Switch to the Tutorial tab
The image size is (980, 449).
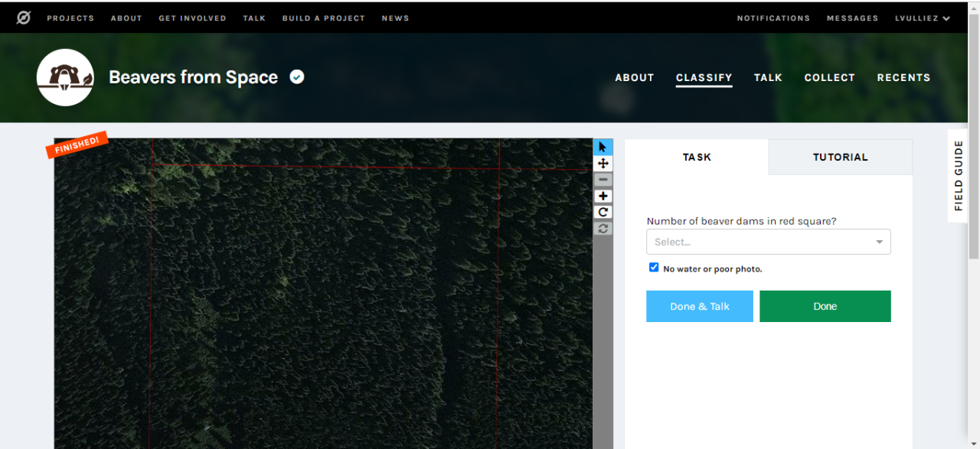pyautogui.click(x=841, y=157)
